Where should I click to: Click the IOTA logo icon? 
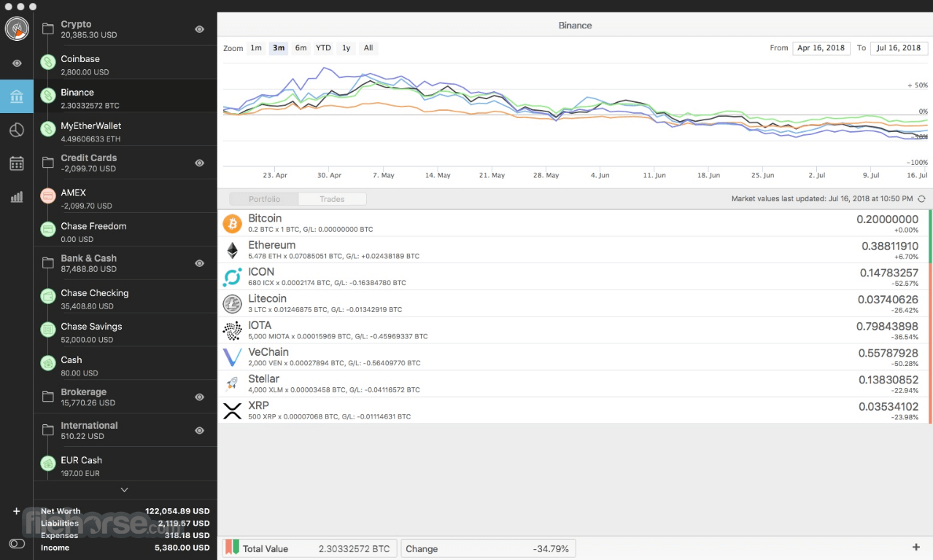232,330
